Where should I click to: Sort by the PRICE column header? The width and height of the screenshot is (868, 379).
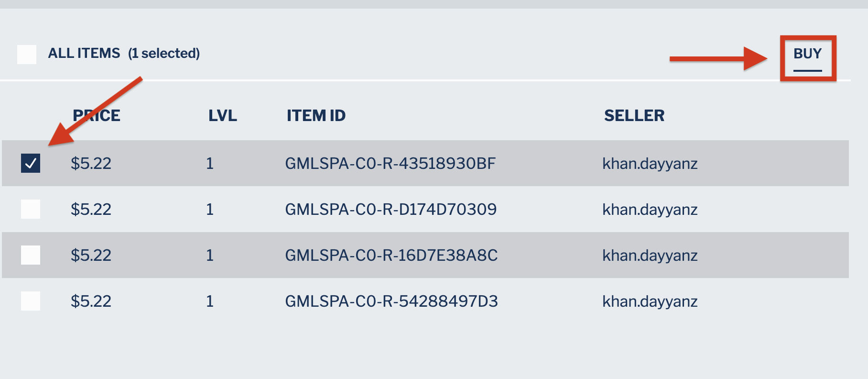coord(97,115)
